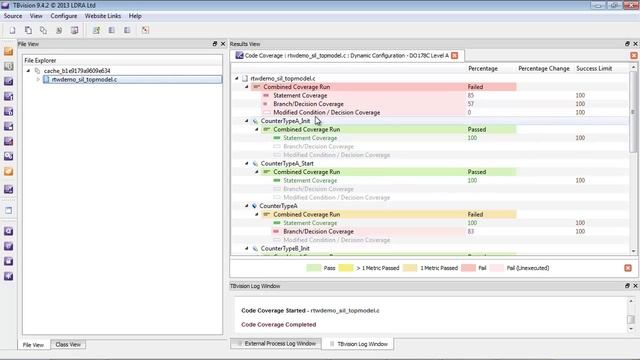
Task: Expand rtwdemo_sil_topmodel.c in File Explorer
Action: coord(38,79)
